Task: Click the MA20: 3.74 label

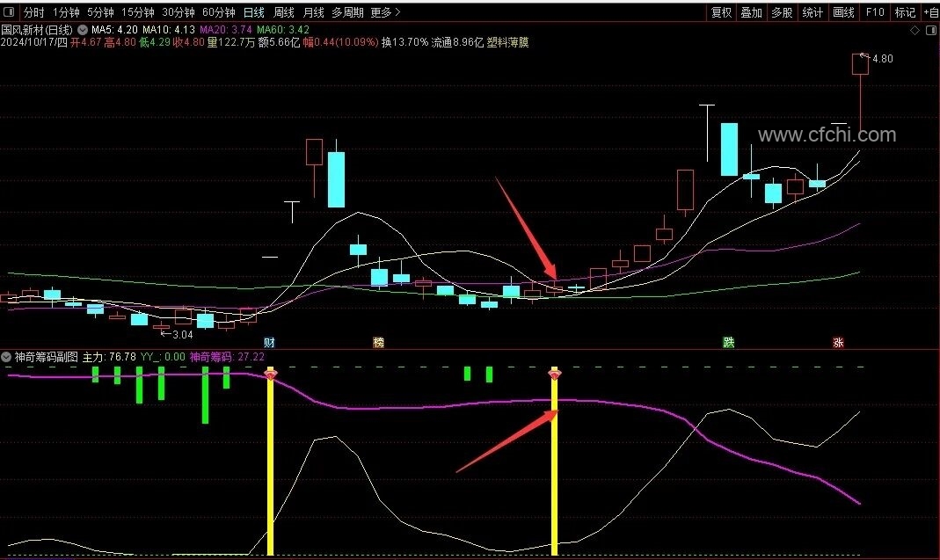Action: click(x=226, y=29)
